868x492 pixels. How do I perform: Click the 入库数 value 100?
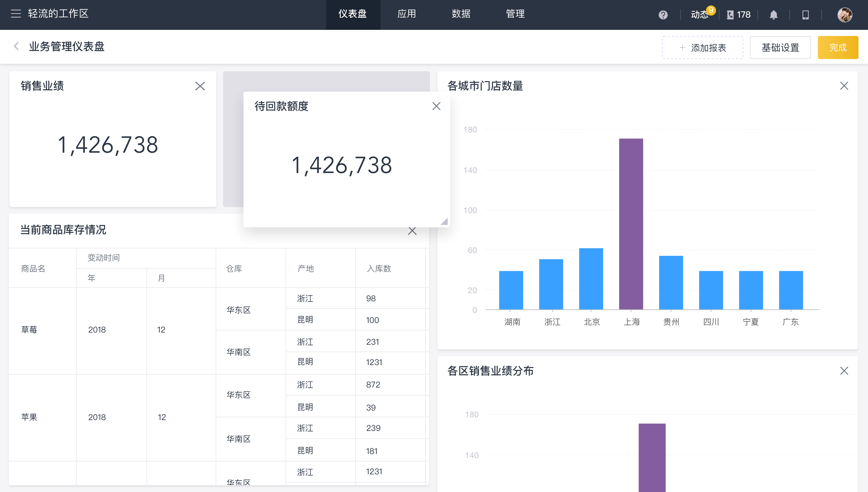click(x=373, y=320)
